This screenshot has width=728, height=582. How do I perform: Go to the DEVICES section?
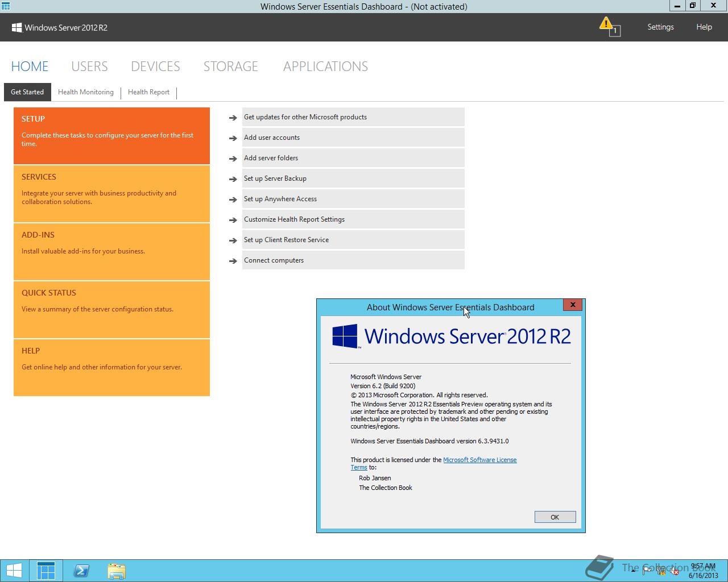point(155,66)
